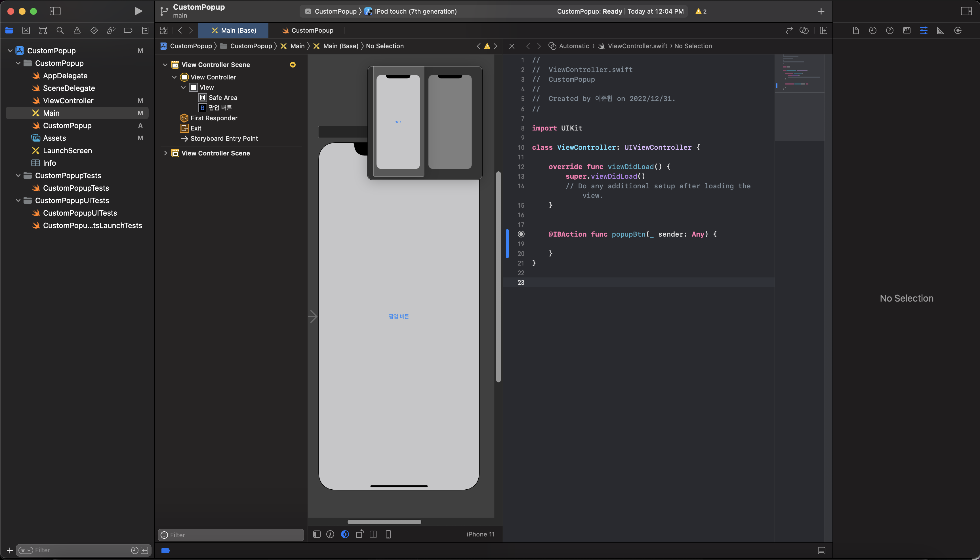980x560 pixels.
Task: Switch to the CustomPopup editor tab
Action: pyautogui.click(x=308, y=30)
